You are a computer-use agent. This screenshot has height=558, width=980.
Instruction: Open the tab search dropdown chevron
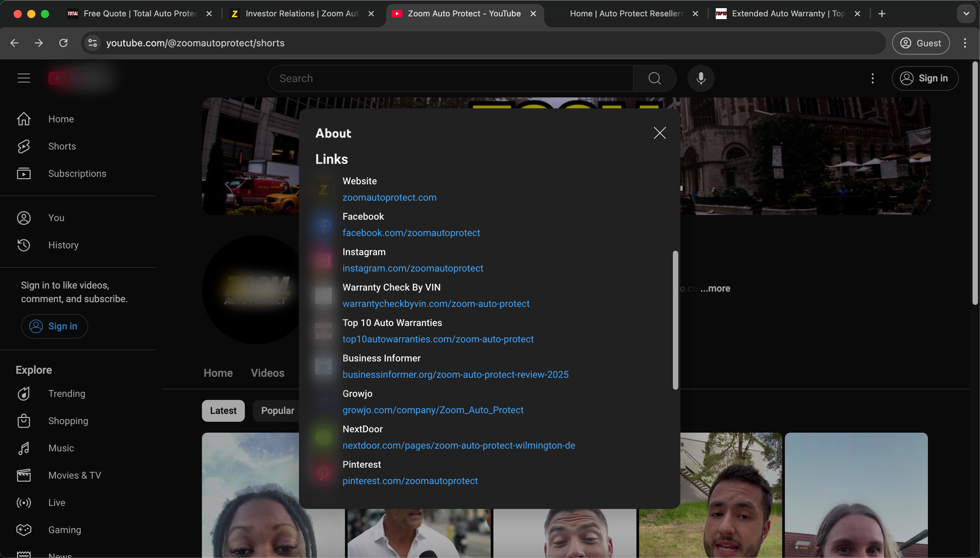coord(966,14)
